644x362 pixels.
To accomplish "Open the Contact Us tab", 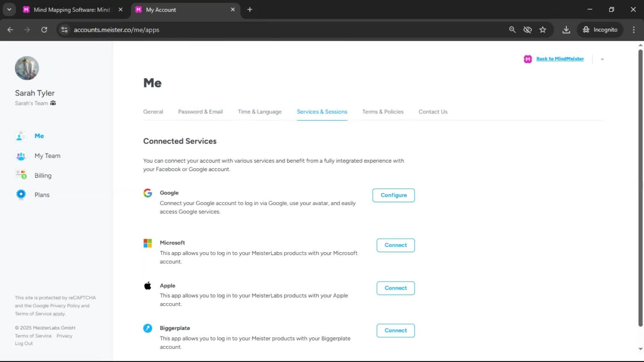I will point(433,112).
